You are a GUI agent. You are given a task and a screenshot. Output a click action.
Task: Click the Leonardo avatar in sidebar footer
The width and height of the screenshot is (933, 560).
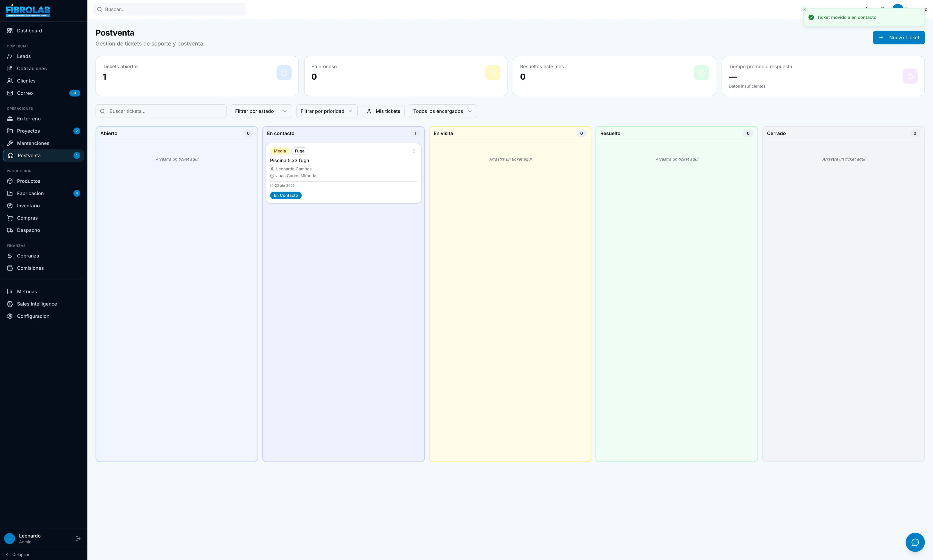tap(9, 538)
